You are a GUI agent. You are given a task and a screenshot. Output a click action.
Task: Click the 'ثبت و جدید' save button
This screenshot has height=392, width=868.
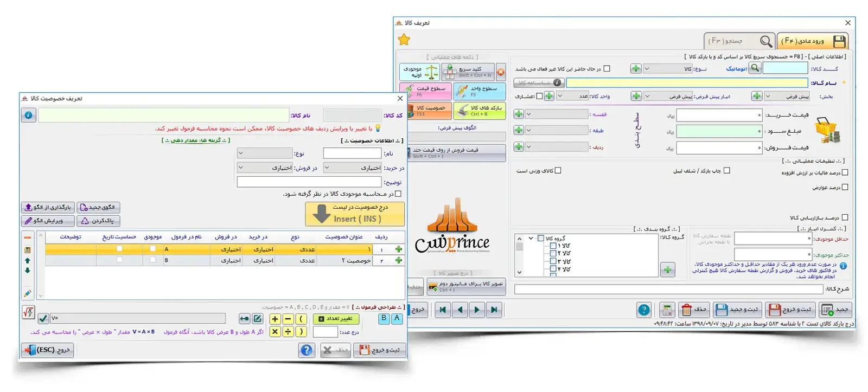737,310
